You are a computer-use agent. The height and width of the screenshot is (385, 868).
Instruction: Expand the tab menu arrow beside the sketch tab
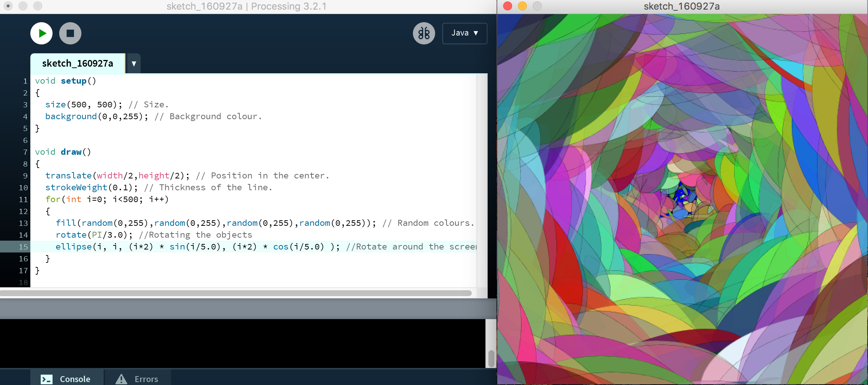[x=134, y=63]
